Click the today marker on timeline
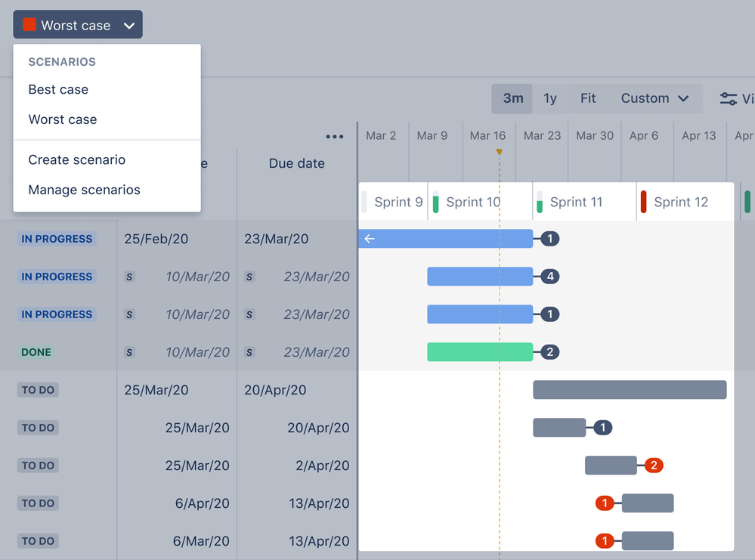Viewport: 755px width, 560px height. coord(500,152)
